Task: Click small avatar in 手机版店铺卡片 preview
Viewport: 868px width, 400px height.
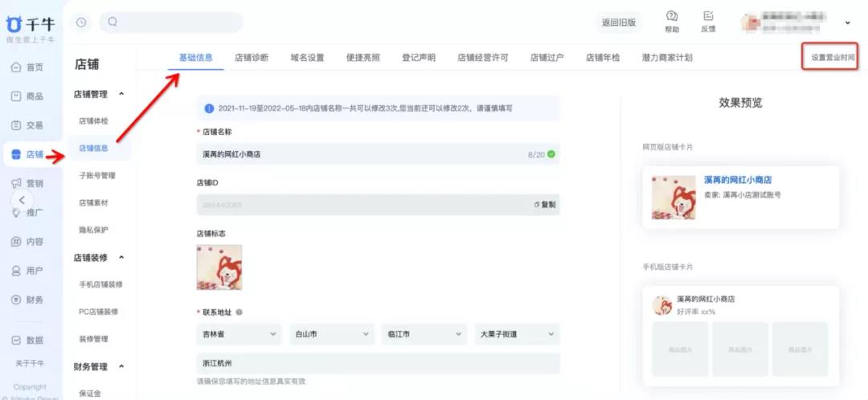Action: tap(662, 305)
